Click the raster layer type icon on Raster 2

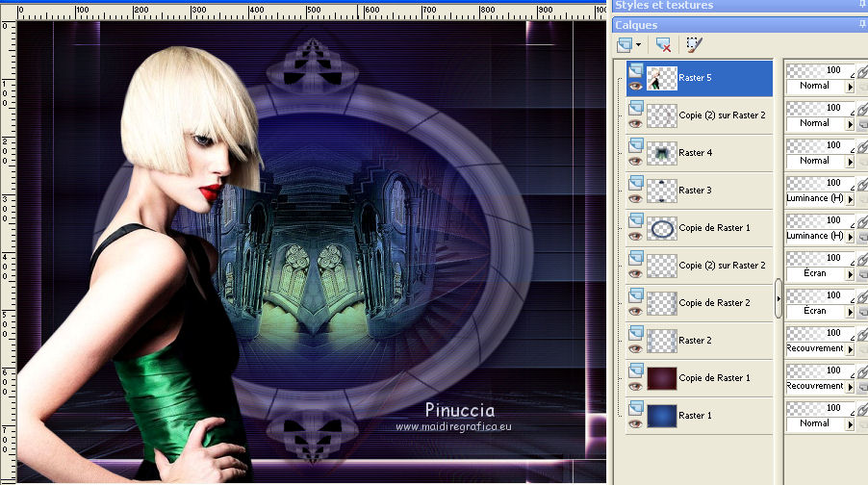(635, 332)
